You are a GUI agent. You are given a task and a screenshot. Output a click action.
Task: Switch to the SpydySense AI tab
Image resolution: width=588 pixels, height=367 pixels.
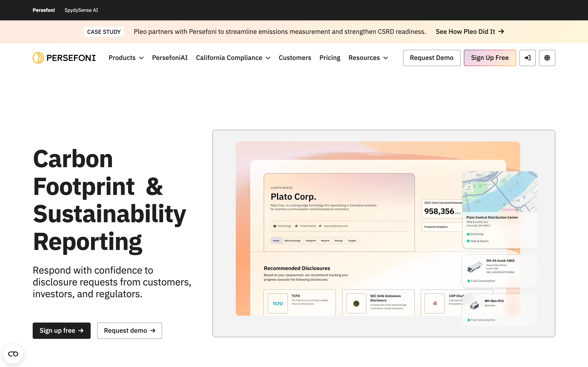click(81, 10)
